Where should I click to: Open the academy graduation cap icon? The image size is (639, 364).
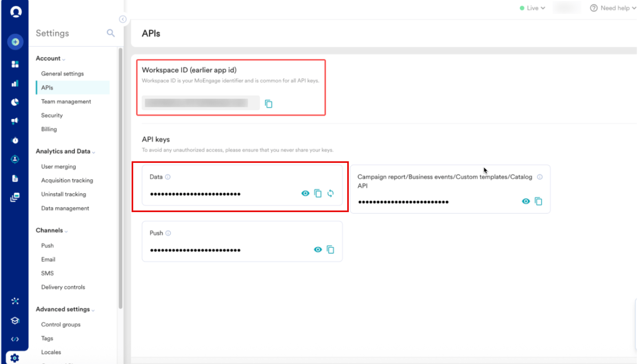15,321
